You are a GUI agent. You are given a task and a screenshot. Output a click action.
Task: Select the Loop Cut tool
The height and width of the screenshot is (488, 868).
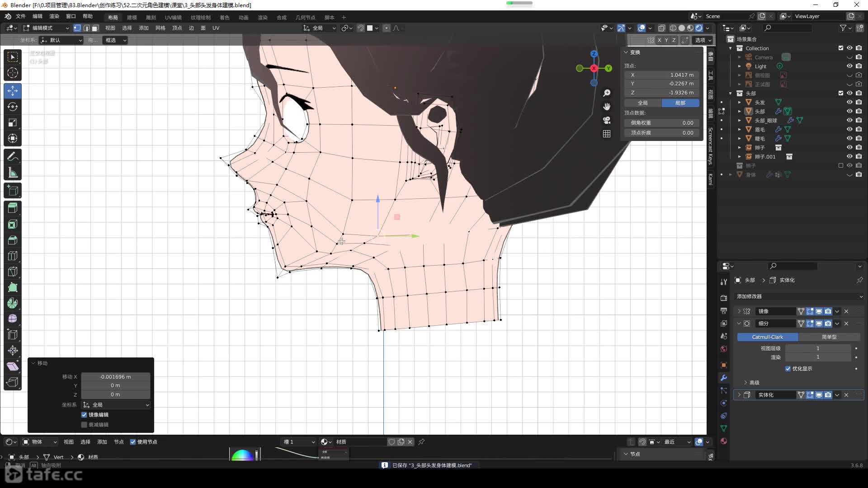(13, 256)
